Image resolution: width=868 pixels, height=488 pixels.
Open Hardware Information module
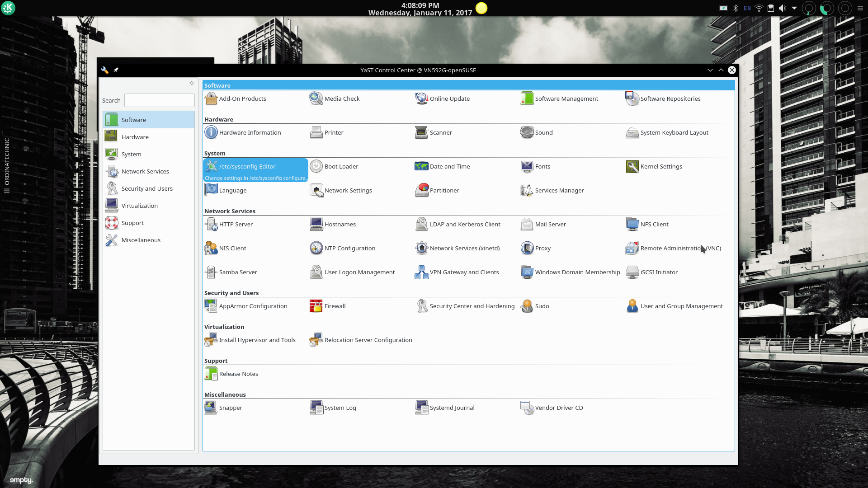(x=243, y=132)
